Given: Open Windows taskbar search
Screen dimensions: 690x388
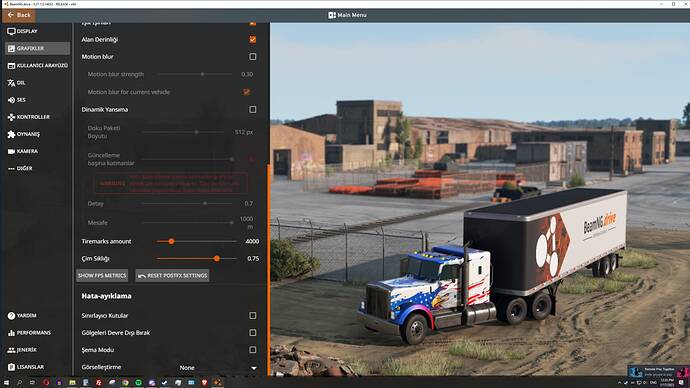Looking at the screenshot, I should (19, 383).
